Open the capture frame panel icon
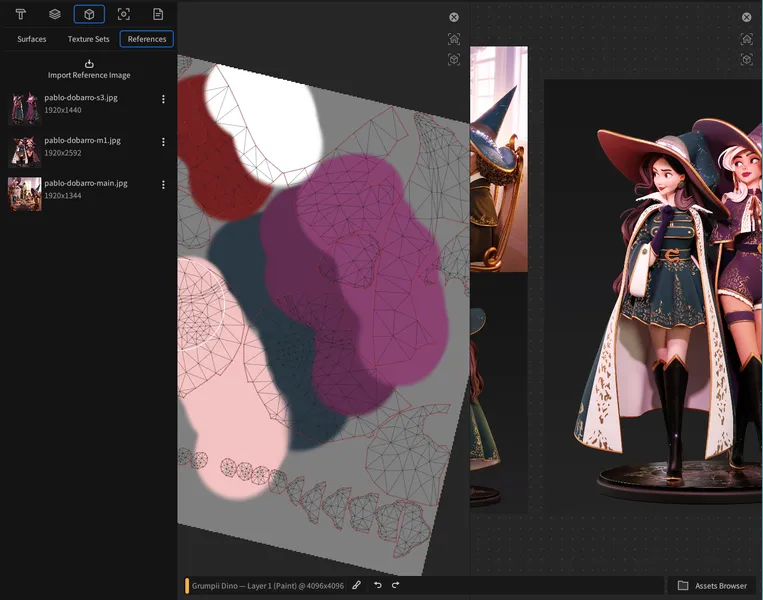Screen dimensions: 763x600 (x=123, y=14)
